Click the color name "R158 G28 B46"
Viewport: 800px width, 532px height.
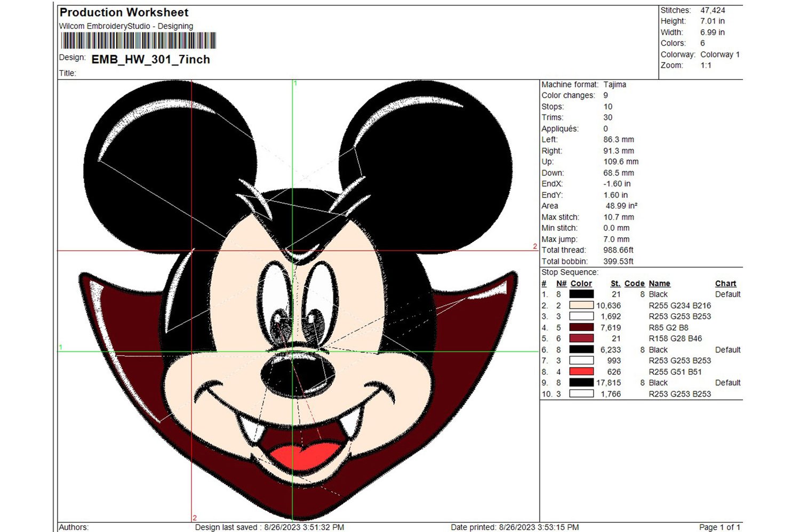coord(676,338)
